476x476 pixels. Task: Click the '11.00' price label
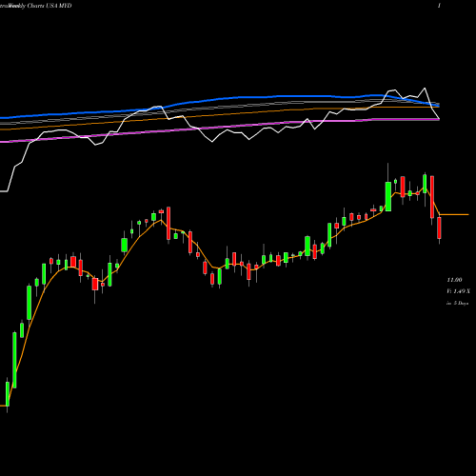(454, 280)
